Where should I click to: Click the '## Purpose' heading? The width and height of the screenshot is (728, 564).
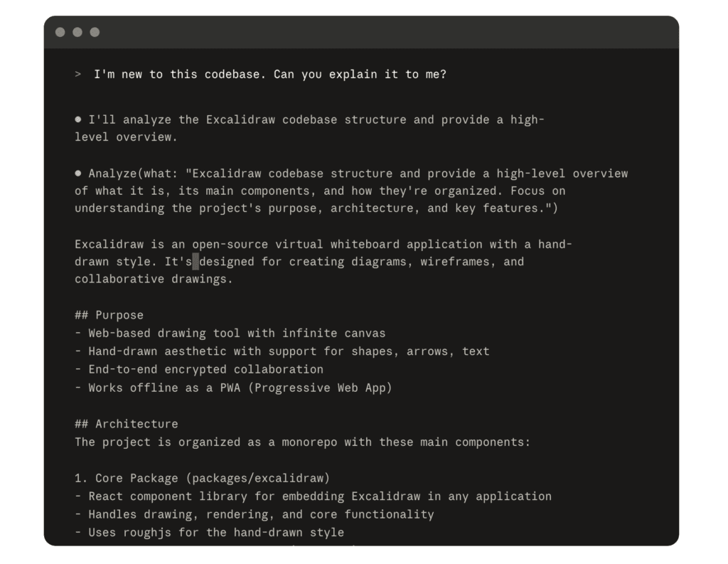coord(109,315)
